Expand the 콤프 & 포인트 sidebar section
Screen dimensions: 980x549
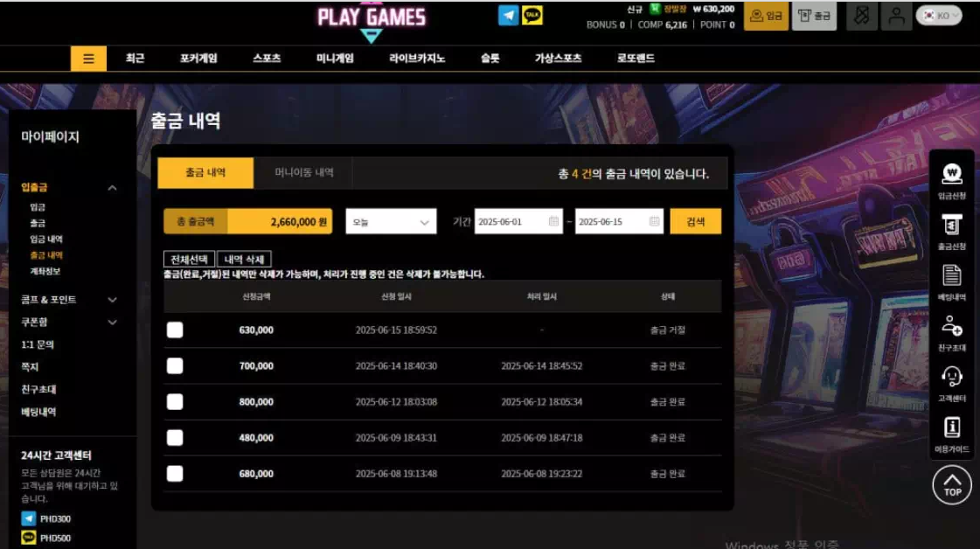68,300
